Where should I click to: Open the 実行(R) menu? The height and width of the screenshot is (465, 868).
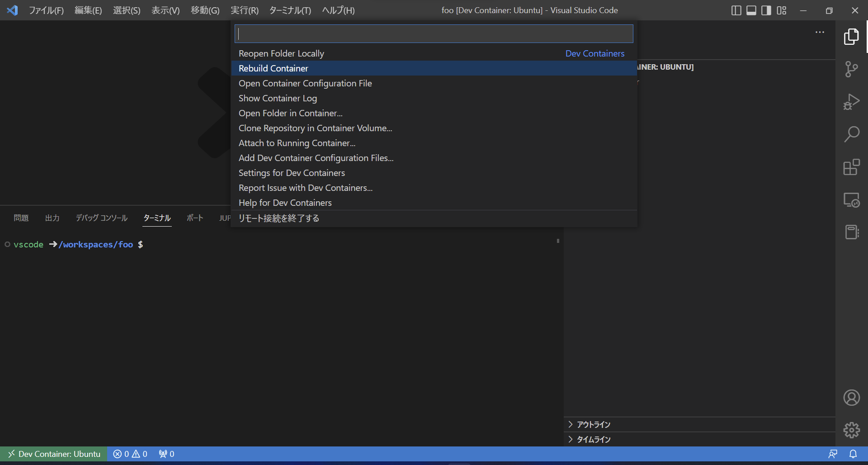[245, 10]
